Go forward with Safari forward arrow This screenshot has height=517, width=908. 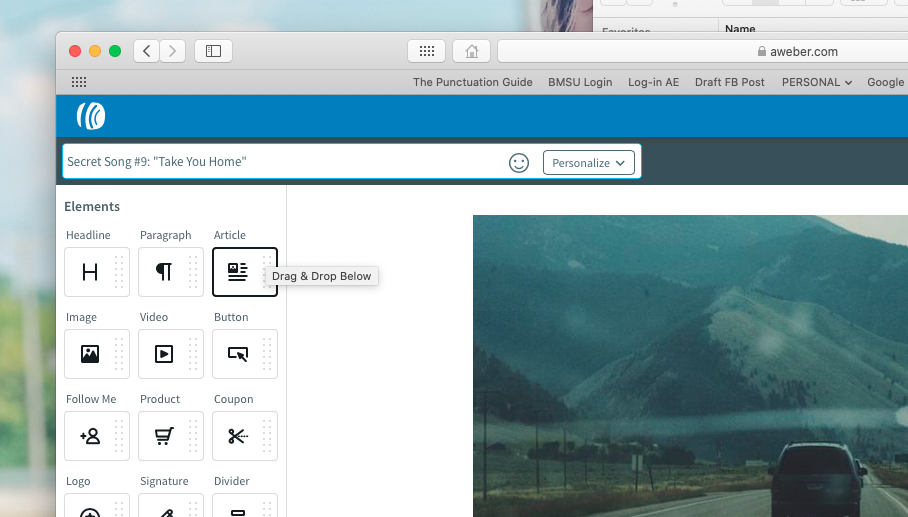click(x=173, y=51)
